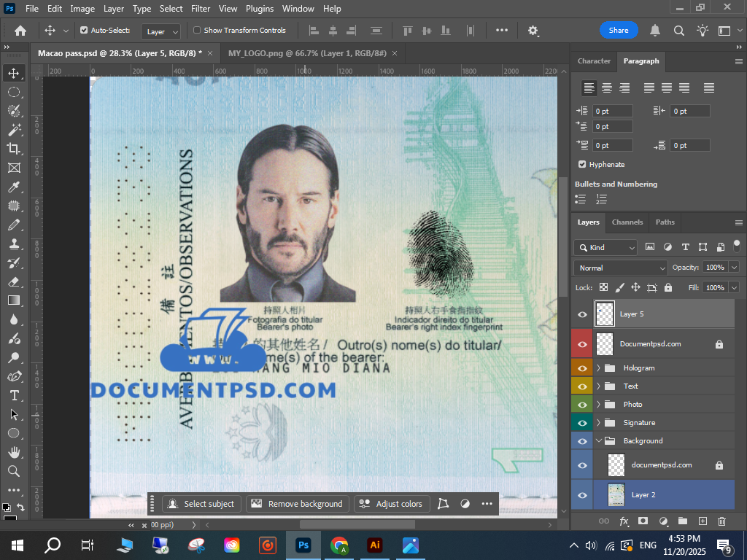Open the Auto-Select Layer dropdown
Image resolution: width=747 pixels, height=560 pixels.
coord(162,31)
